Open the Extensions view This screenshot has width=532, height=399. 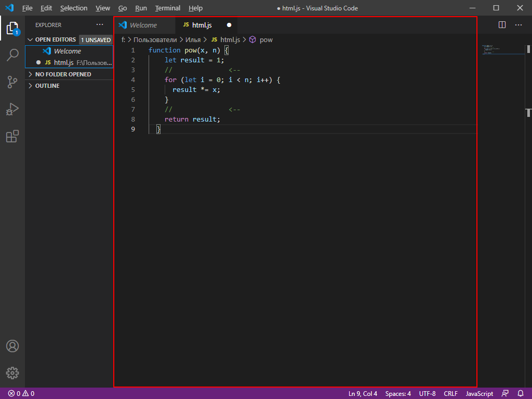point(12,136)
